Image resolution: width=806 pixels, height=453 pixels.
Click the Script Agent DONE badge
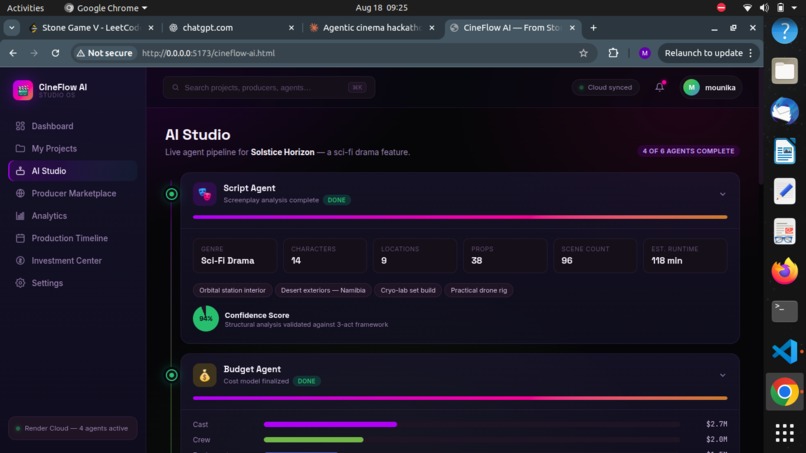[337, 200]
